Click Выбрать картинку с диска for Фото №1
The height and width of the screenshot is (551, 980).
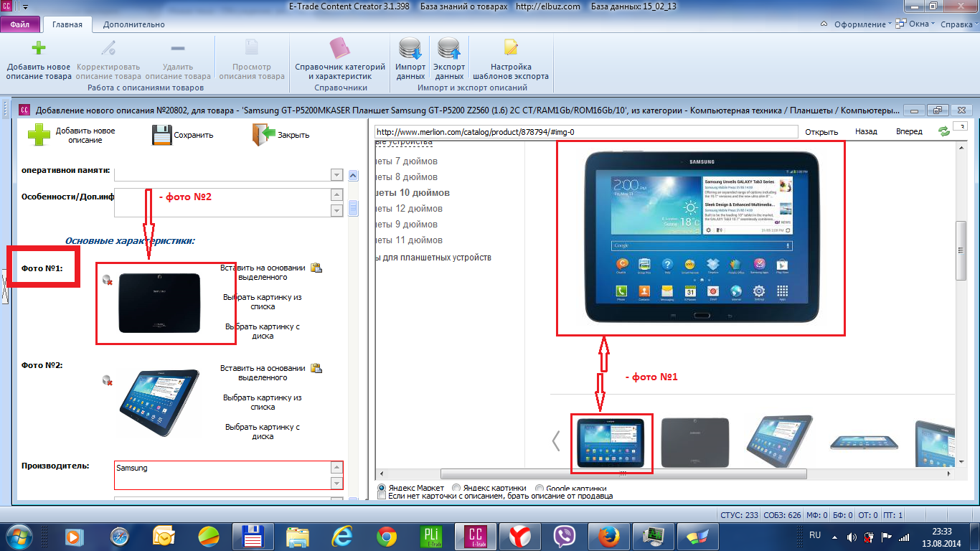[263, 331]
